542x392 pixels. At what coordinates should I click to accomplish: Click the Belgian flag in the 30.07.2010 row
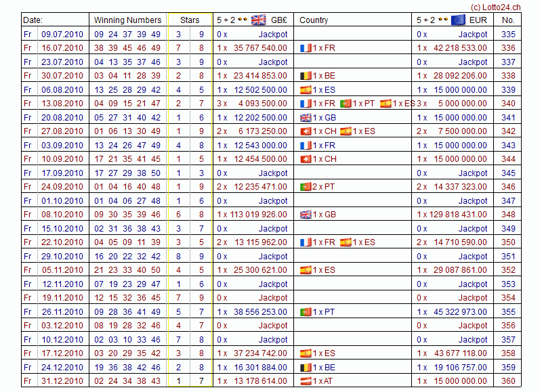point(305,76)
